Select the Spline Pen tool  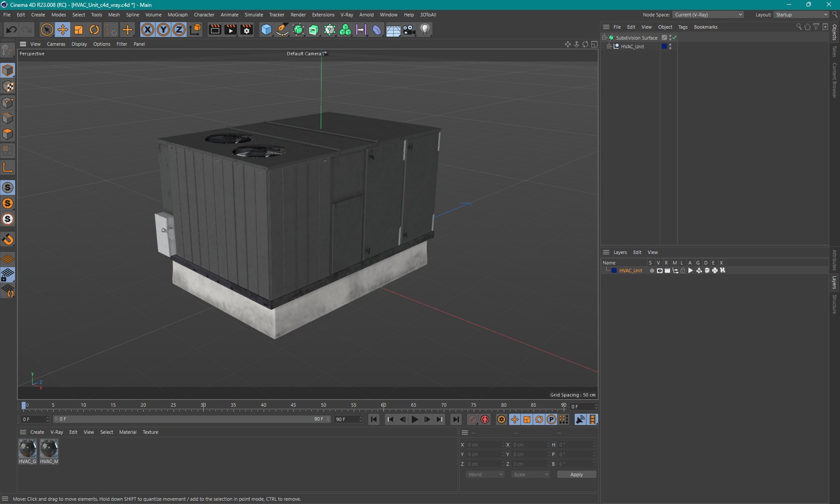coord(282,30)
